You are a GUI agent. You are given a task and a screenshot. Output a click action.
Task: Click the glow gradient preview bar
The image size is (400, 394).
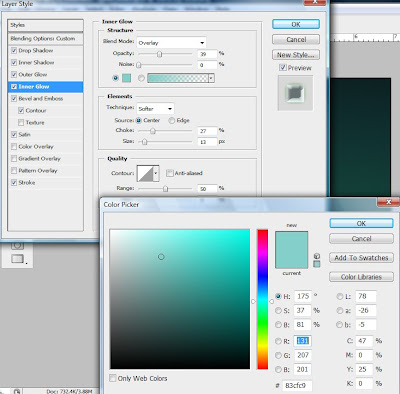(x=178, y=78)
